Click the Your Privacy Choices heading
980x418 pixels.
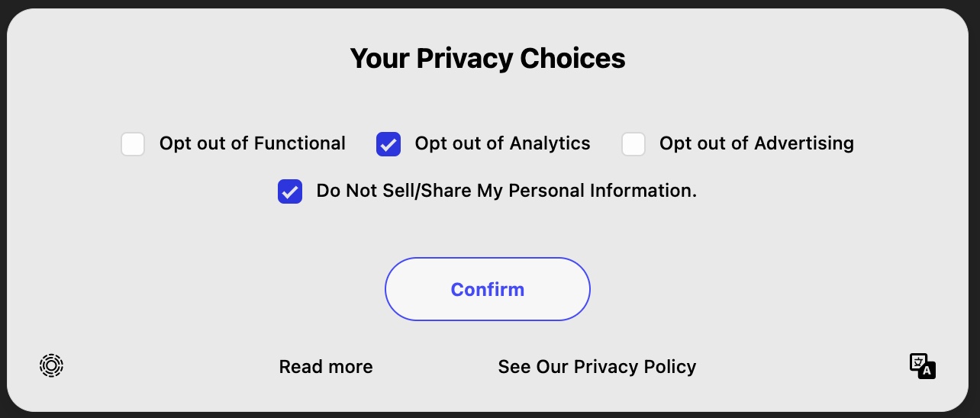pos(488,59)
